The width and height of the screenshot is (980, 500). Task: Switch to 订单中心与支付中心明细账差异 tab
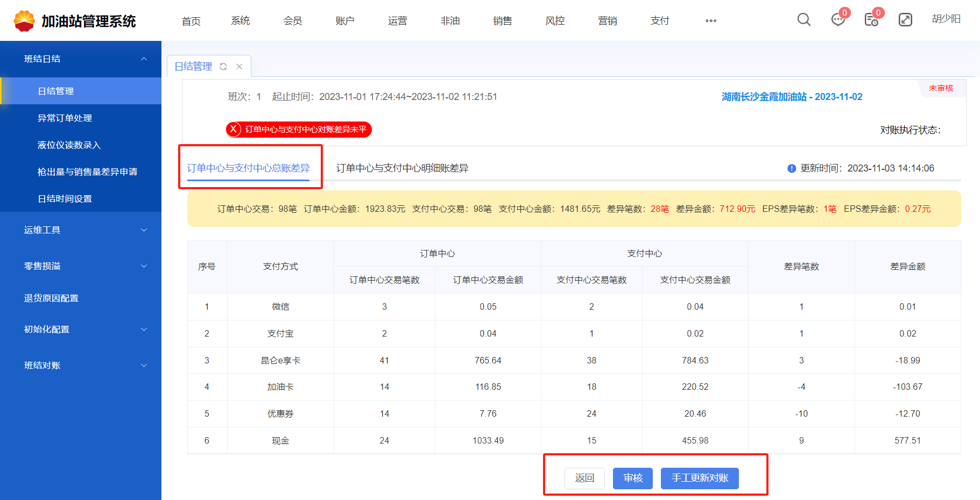coord(402,168)
